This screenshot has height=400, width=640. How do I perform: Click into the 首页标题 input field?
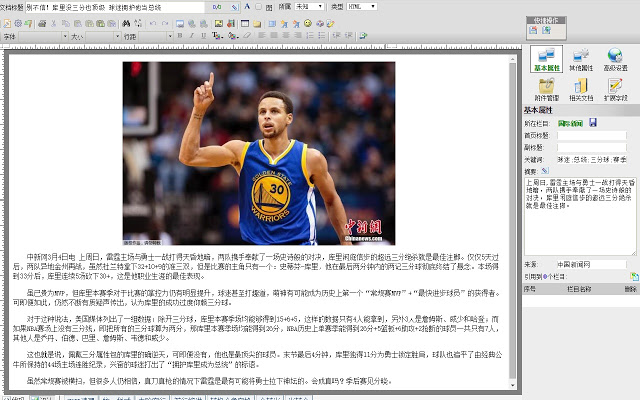coord(592,135)
